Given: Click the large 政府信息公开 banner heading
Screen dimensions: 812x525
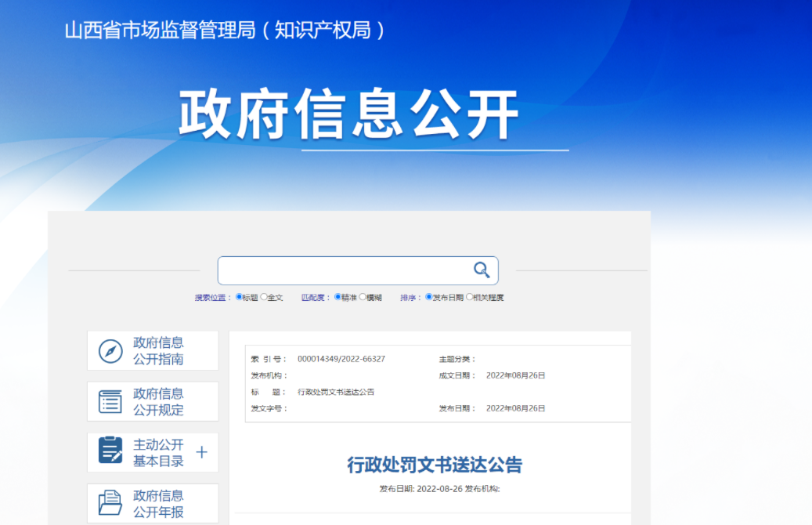Looking at the screenshot, I should pyautogui.click(x=348, y=114).
